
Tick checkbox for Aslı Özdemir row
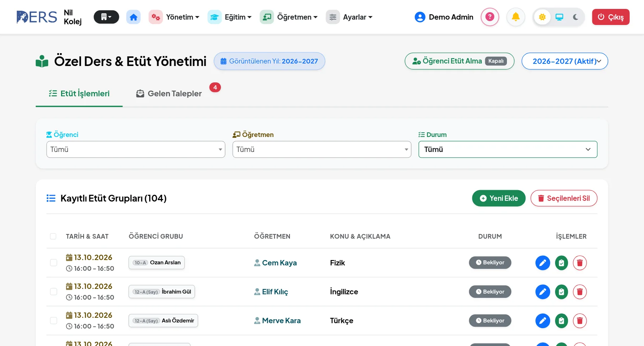tap(54, 320)
